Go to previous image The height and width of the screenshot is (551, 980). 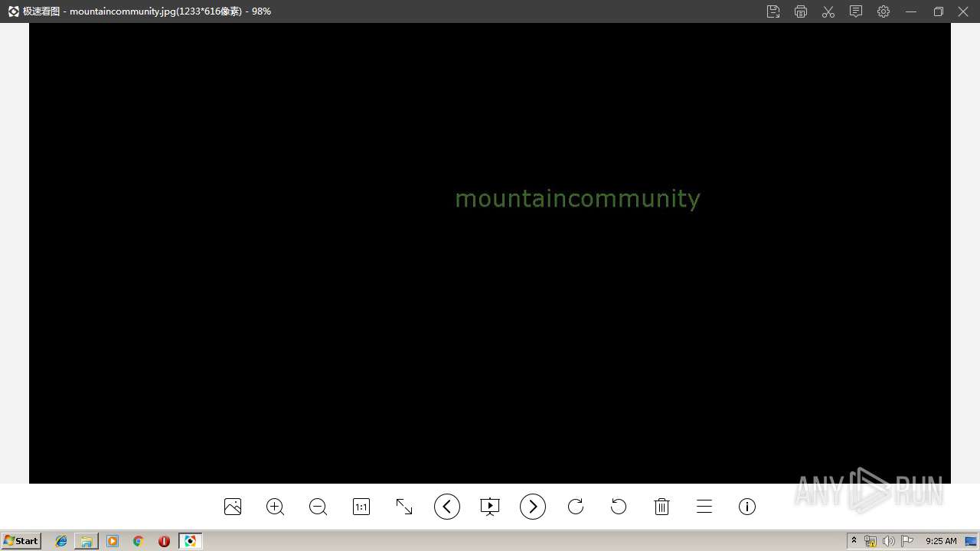447,507
